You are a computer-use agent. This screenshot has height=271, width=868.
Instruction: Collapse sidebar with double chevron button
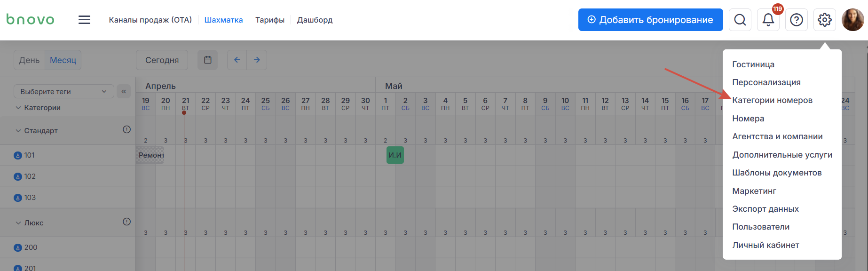pos(124,91)
